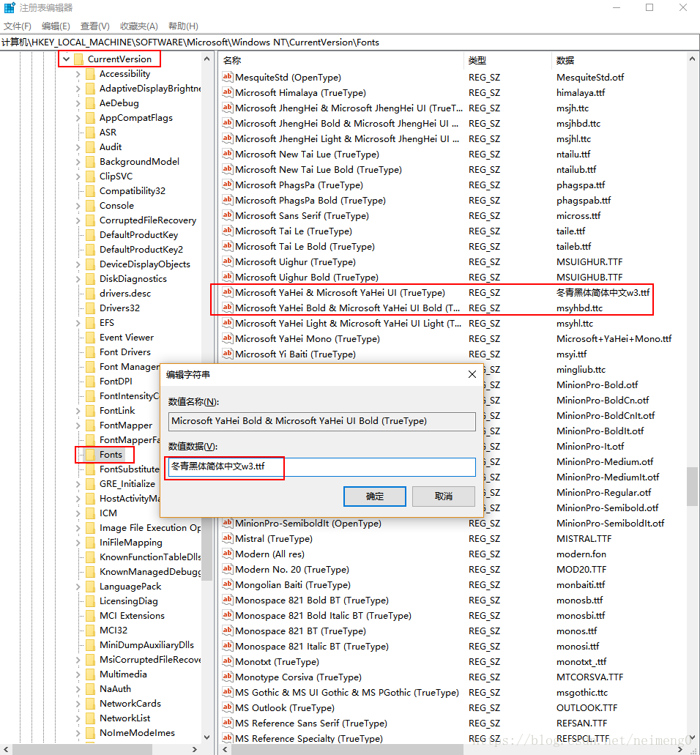Cancel the edit dialog with 取消
The image size is (700, 755).
tap(444, 496)
